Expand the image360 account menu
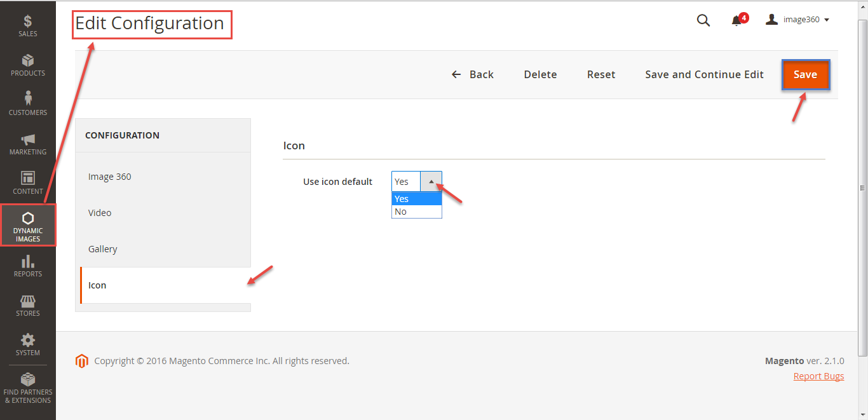 click(798, 20)
